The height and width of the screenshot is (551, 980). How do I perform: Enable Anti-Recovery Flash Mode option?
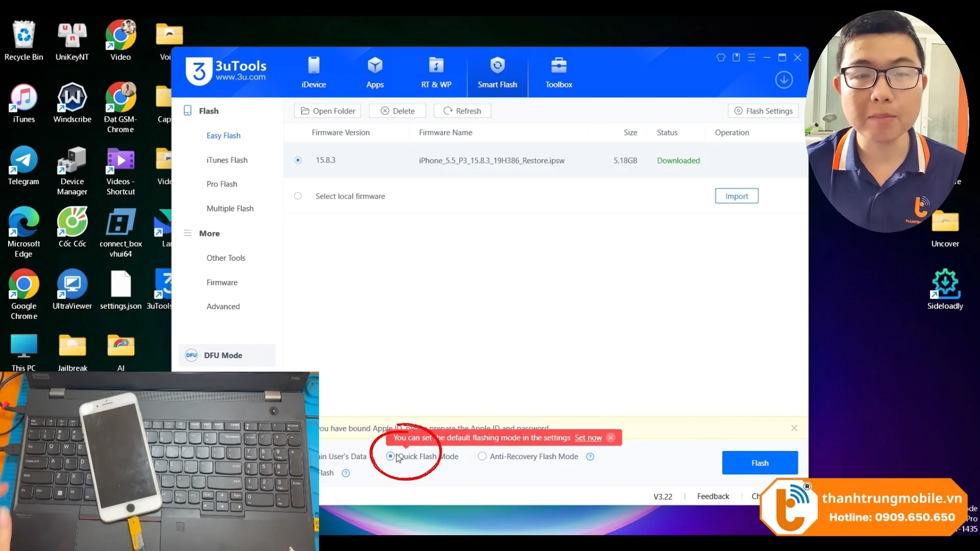(482, 457)
